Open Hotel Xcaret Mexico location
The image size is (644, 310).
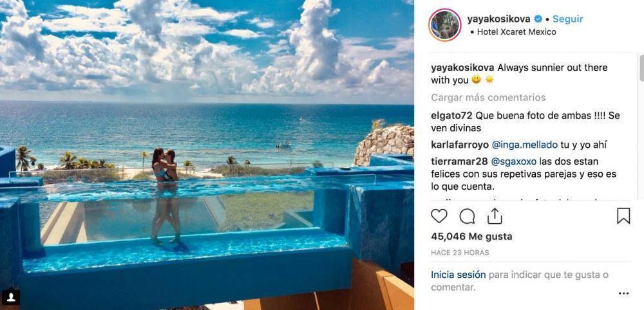click(516, 32)
